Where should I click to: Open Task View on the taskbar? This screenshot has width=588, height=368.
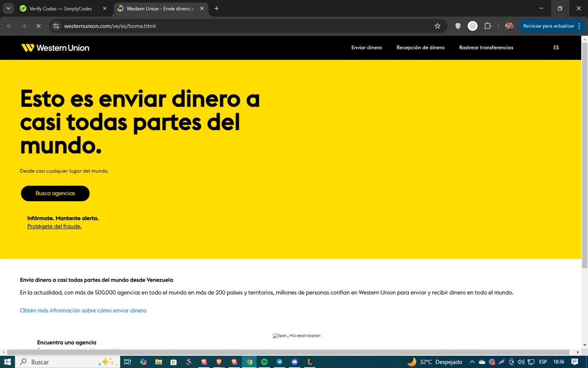click(127, 362)
